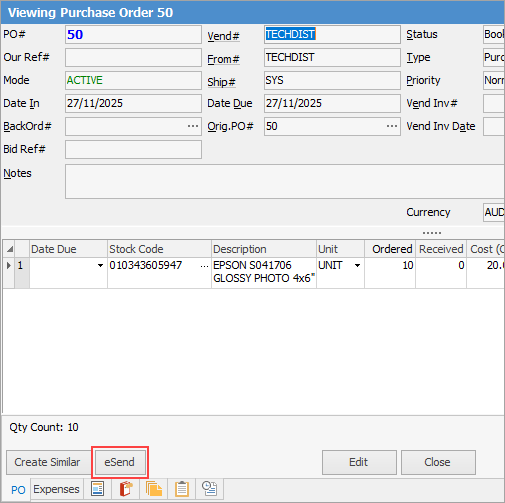Click the grid select-all corner triangle

tap(10, 249)
